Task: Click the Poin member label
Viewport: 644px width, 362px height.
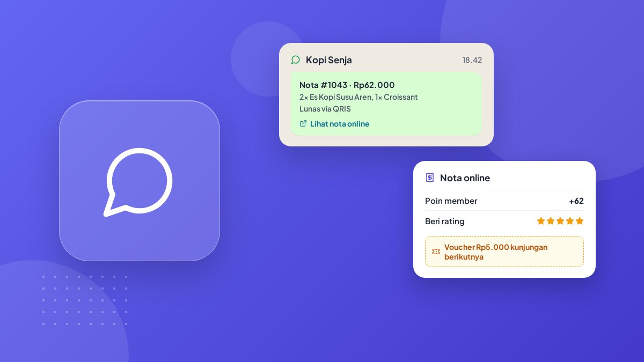Action: pos(451,201)
